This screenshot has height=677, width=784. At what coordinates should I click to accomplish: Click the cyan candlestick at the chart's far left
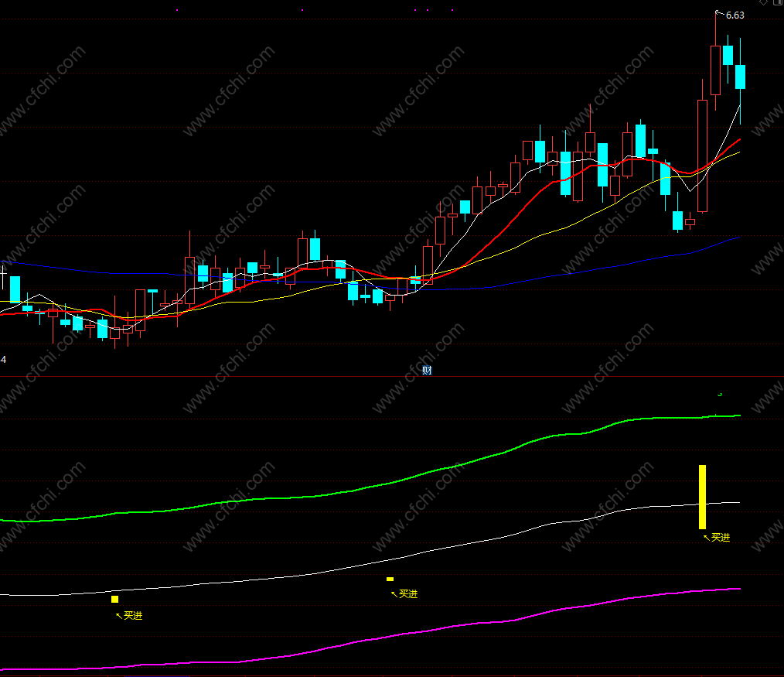pos(15,289)
